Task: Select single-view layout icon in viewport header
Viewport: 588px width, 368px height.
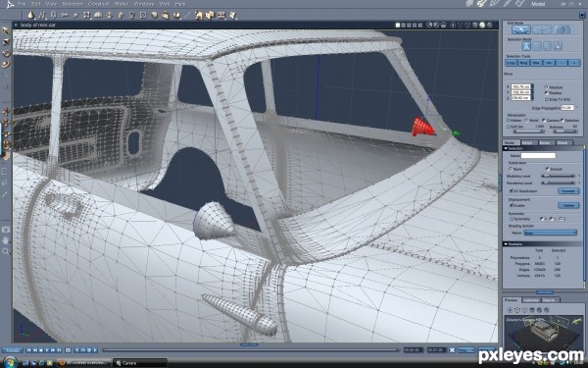Action: [x=398, y=26]
